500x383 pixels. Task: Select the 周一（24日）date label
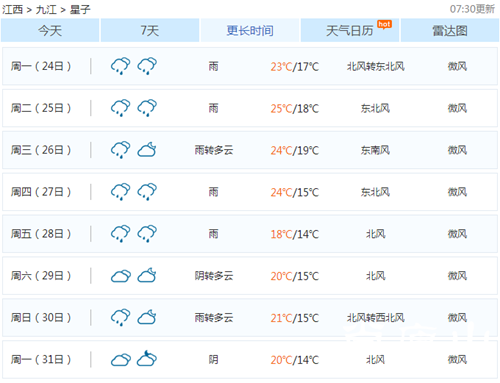(41, 66)
